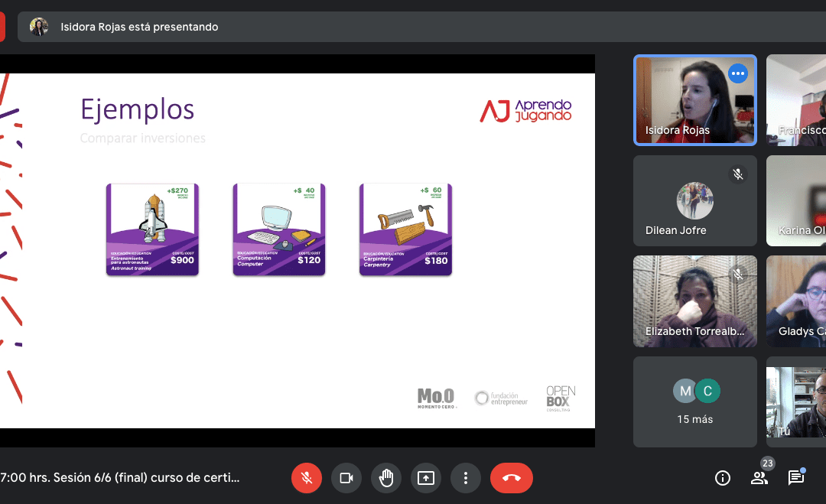The width and height of the screenshot is (826, 504).
Task: Click the Carpintería $180 card
Action: [405, 229]
